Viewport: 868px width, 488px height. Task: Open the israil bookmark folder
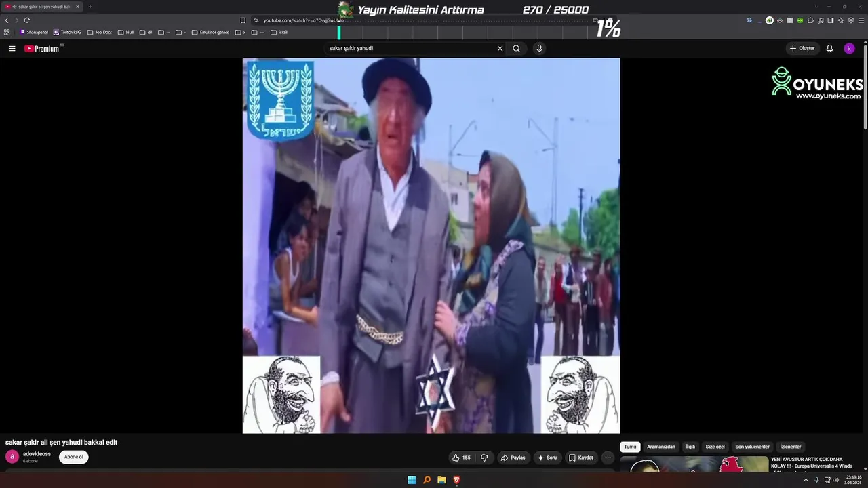pyautogui.click(x=279, y=32)
